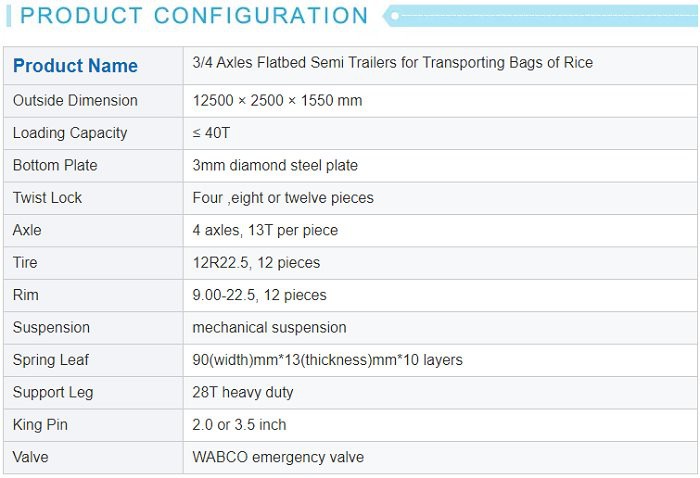The width and height of the screenshot is (700, 478).
Task: Click the Product Name header cell
Action: click(x=75, y=66)
